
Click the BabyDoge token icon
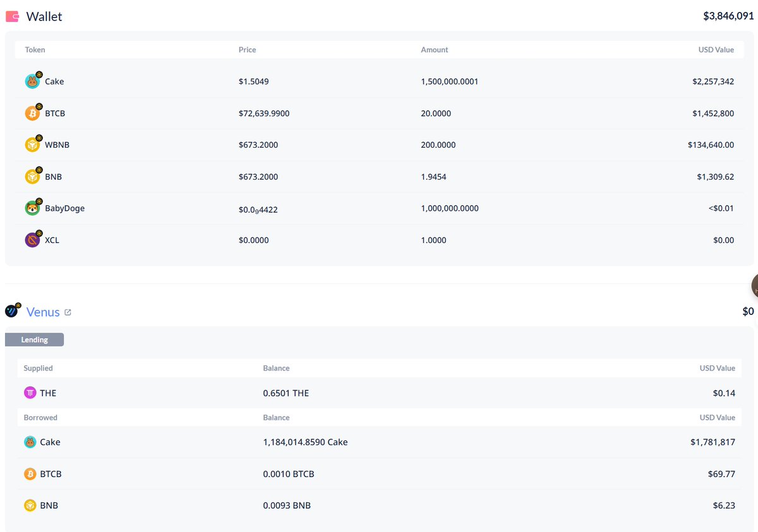click(32, 208)
